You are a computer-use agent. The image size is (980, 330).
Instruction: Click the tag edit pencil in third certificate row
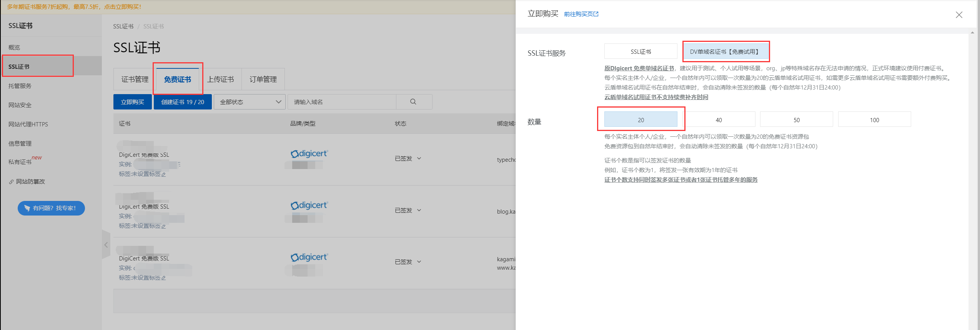(163, 278)
